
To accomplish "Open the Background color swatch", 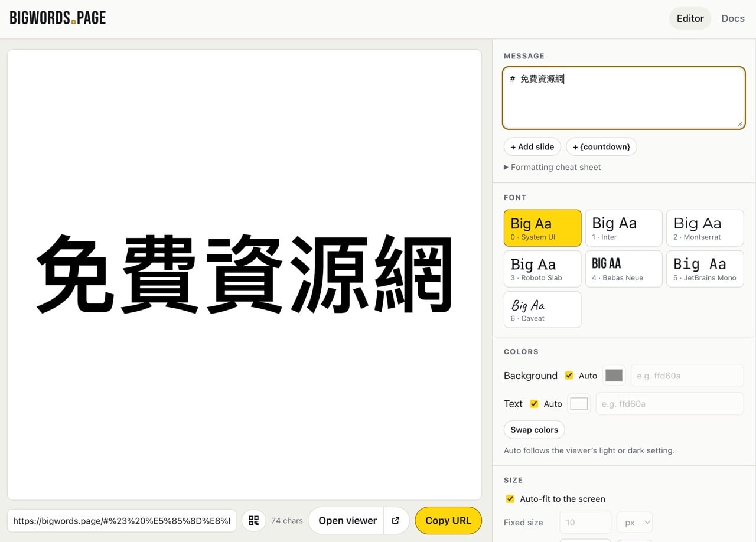I will pos(614,376).
